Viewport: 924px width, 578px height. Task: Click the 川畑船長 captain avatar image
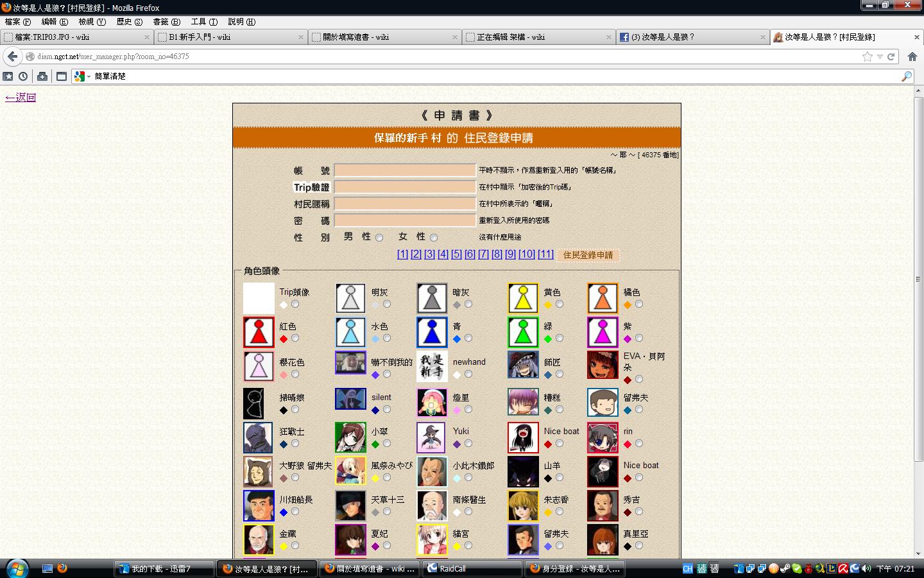pyautogui.click(x=259, y=505)
